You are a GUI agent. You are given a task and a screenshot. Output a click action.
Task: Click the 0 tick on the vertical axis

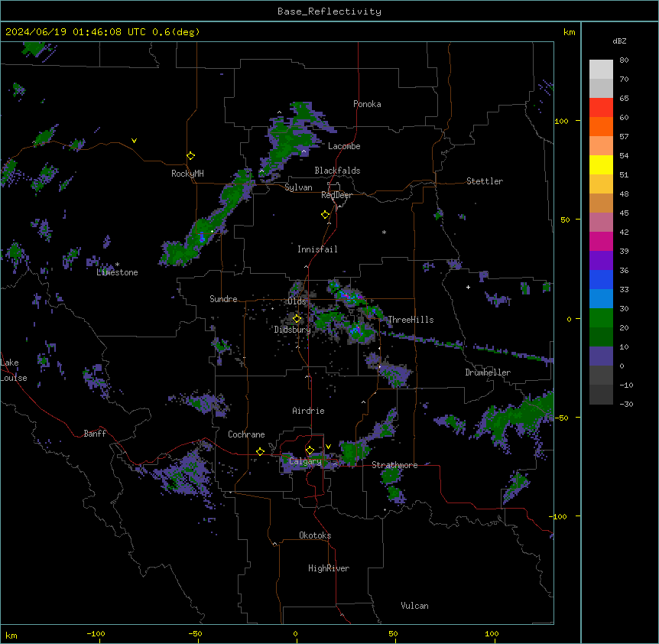(569, 319)
